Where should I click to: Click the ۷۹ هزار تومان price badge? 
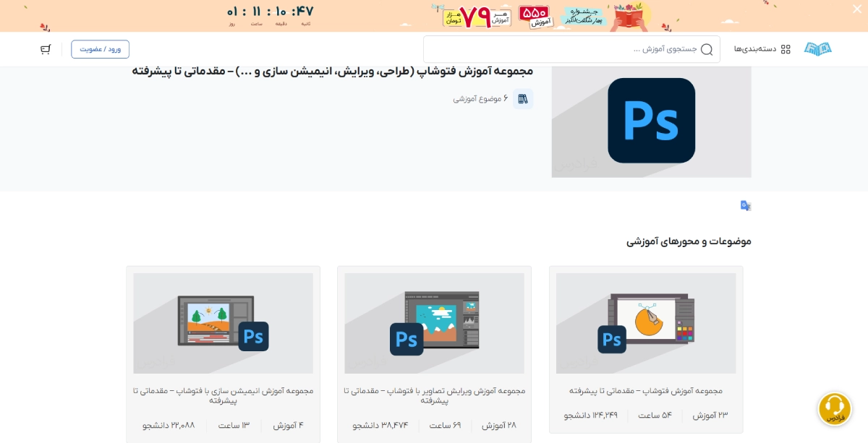(x=477, y=16)
